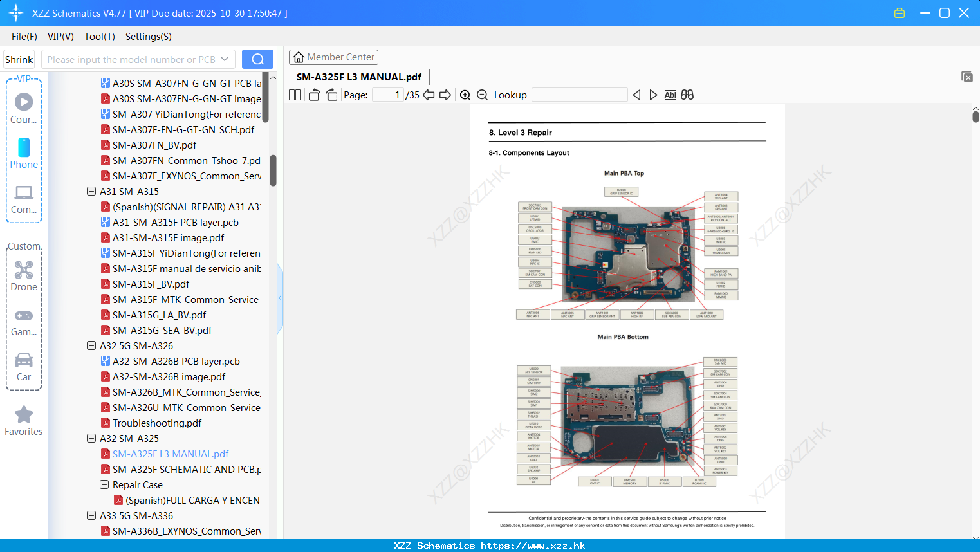Screen dimensions: 980x552
Task: Collapse the A33 5G SM-A336 folder
Action: point(91,515)
